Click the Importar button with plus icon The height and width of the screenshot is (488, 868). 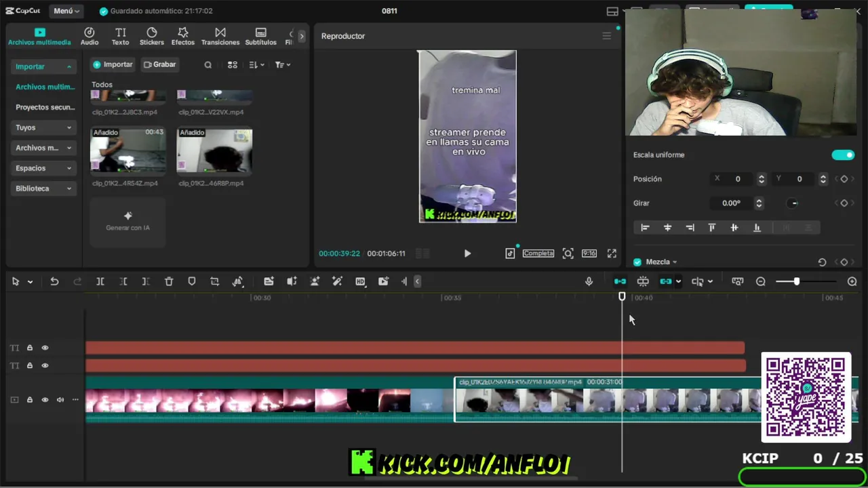[113, 64]
